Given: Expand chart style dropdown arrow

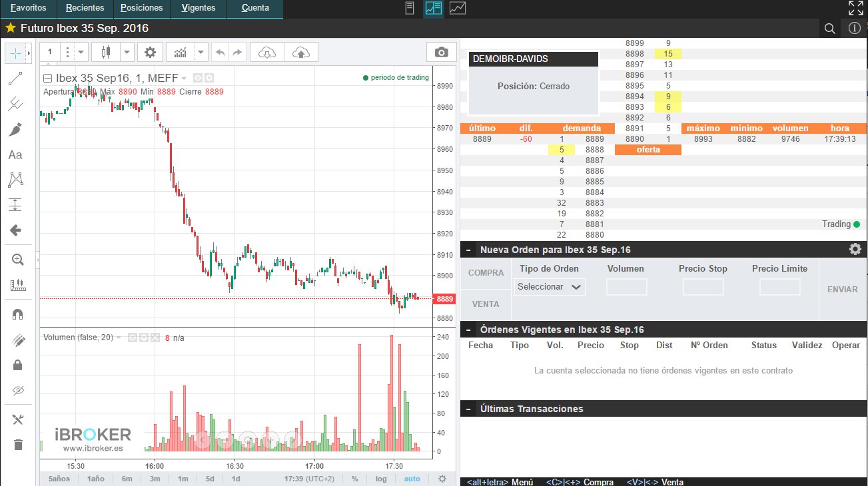Looking at the screenshot, I should (127, 52).
